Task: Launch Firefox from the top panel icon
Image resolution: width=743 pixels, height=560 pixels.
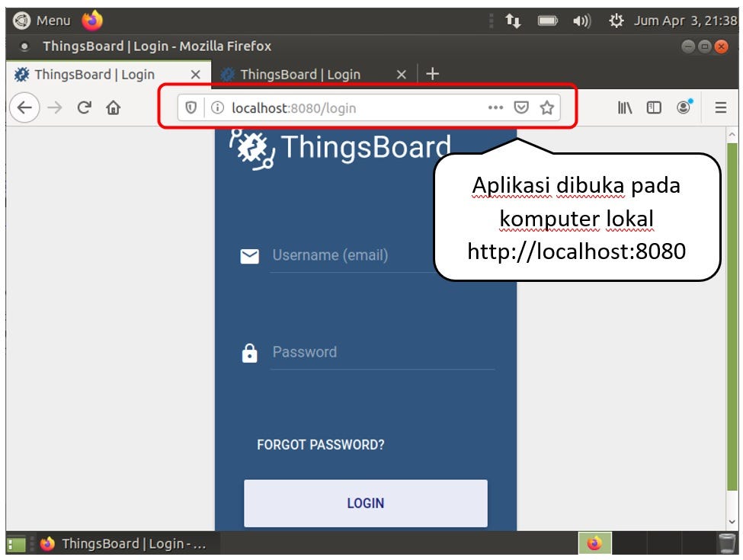Action: 92,21
